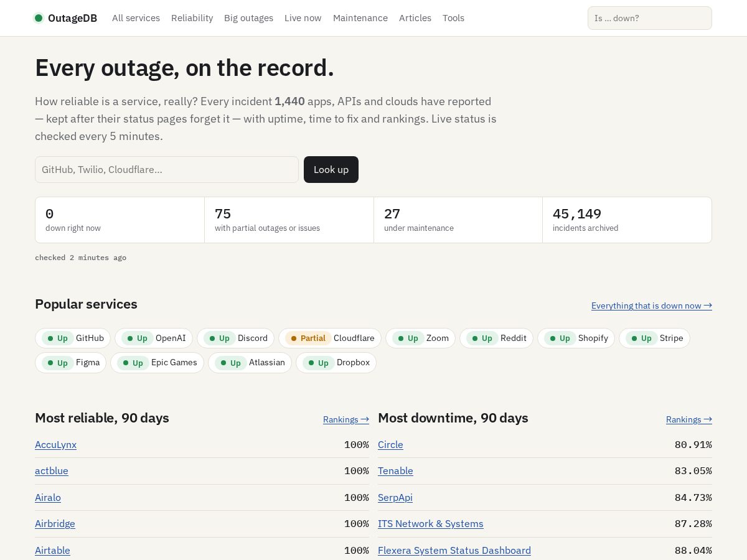747x560 pixels.
Task: Open the SerpApi service link
Action: click(395, 497)
